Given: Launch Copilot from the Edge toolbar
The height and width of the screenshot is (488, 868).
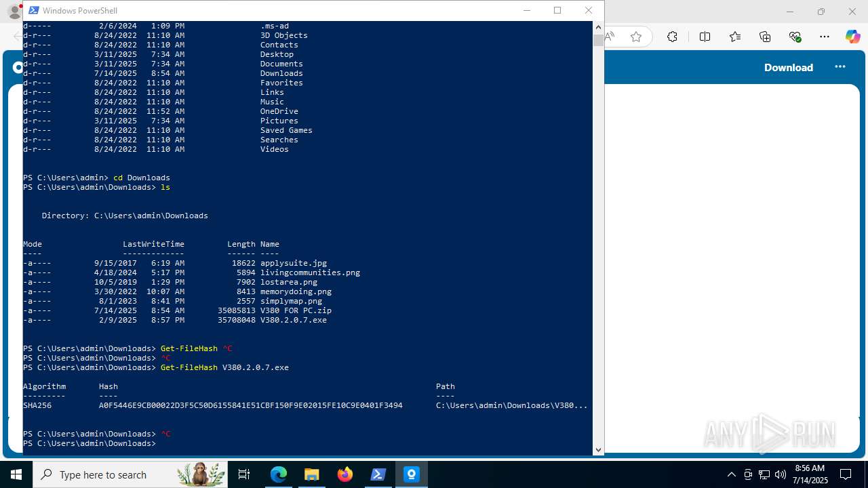Looking at the screenshot, I should point(852,37).
